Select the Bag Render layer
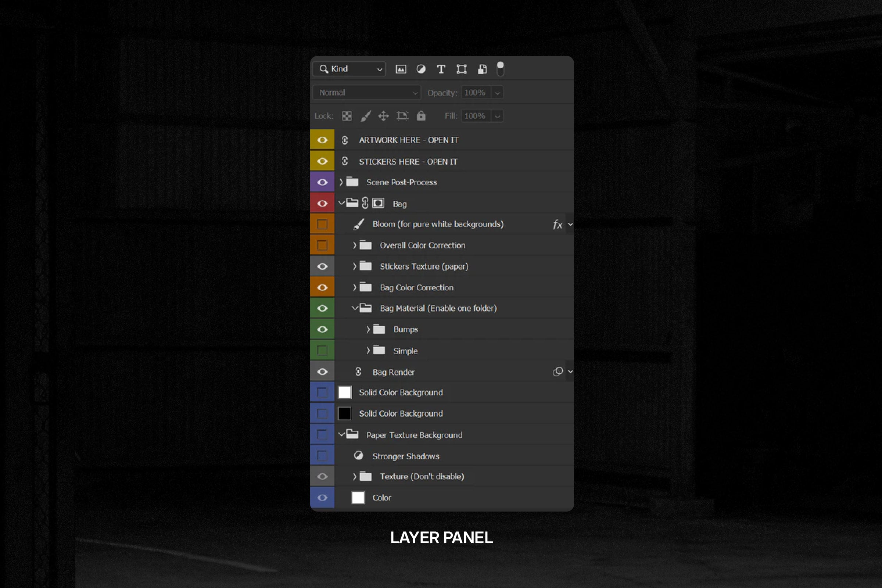Viewport: 882px width, 588px height. pos(393,372)
